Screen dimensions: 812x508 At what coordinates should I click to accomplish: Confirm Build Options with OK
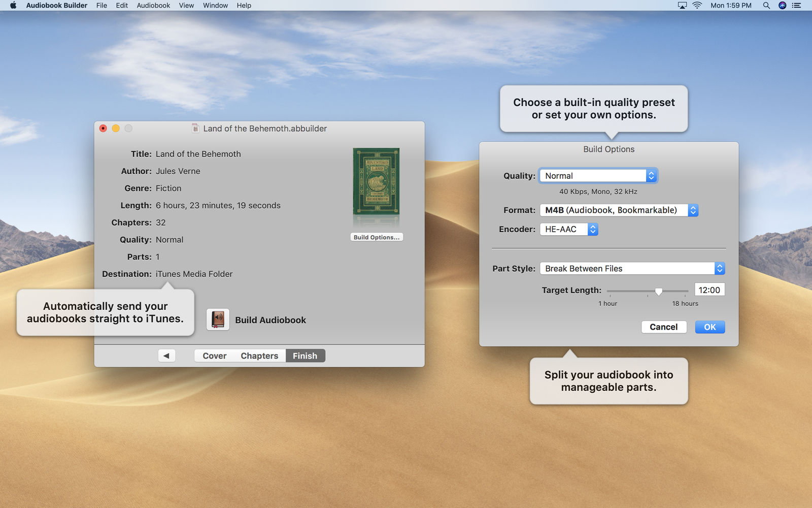710,327
